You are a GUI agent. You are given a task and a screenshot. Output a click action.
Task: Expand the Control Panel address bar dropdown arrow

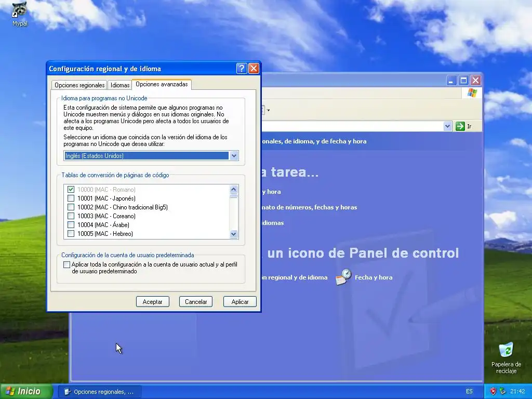447,126
